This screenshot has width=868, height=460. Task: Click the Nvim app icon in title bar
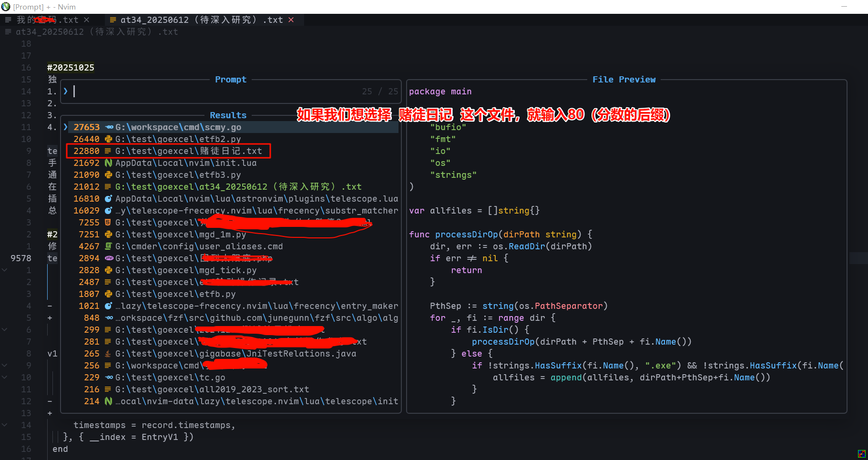tap(6, 7)
